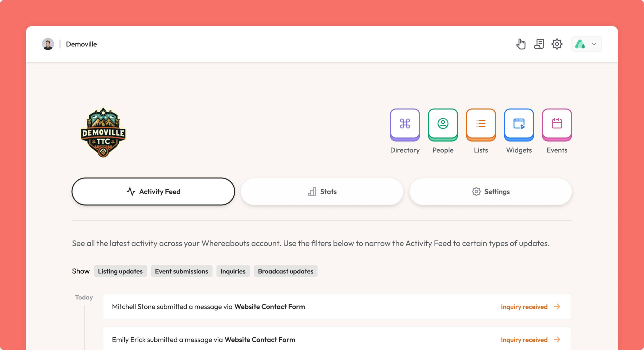Open the Events calendar icon tile
This screenshot has width=644, height=350.
[x=557, y=124]
